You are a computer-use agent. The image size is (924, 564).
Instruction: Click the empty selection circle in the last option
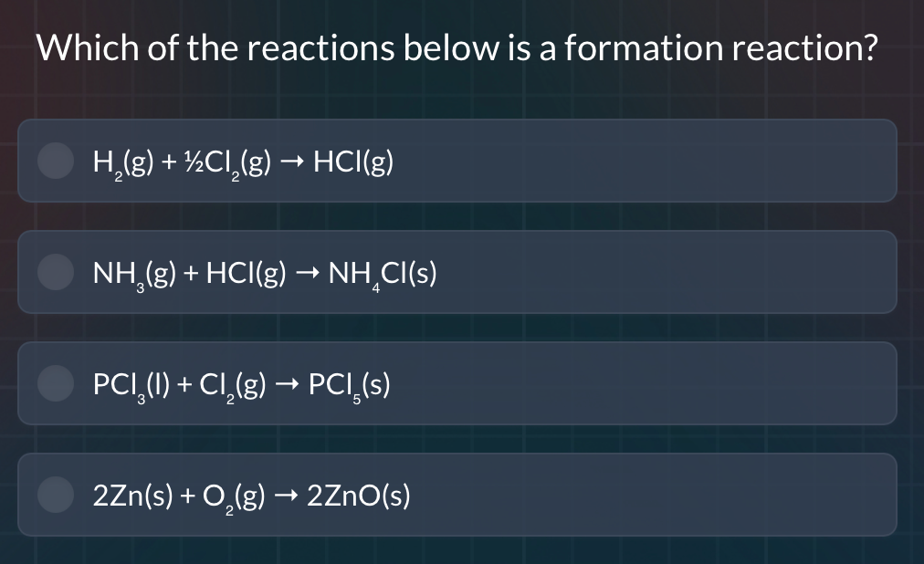[x=56, y=494]
